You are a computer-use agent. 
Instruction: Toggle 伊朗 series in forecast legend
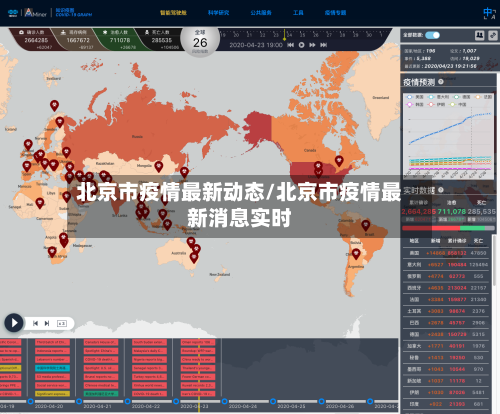pos(437,105)
